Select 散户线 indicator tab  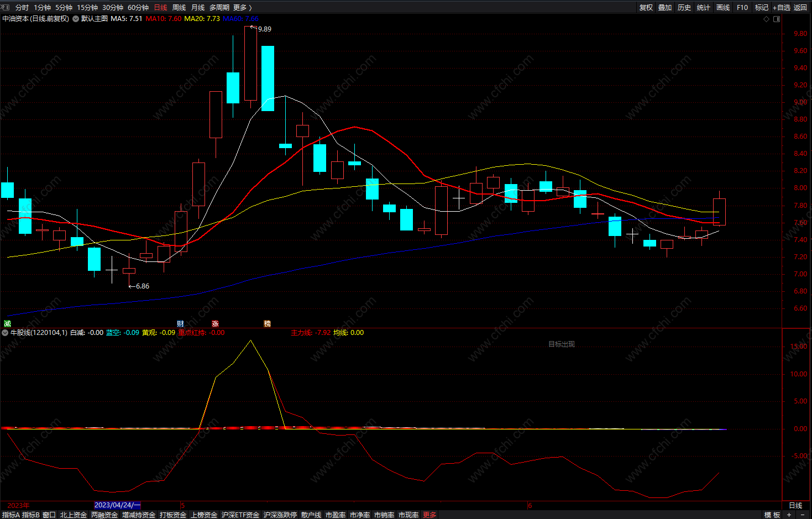[x=311, y=515]
